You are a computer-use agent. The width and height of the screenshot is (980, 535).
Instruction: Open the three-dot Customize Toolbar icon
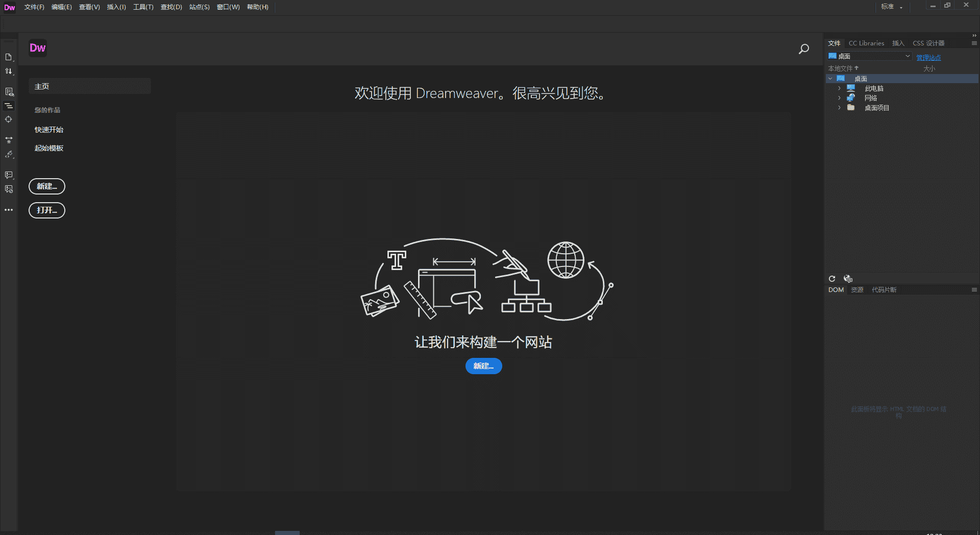tap(9, 210)
